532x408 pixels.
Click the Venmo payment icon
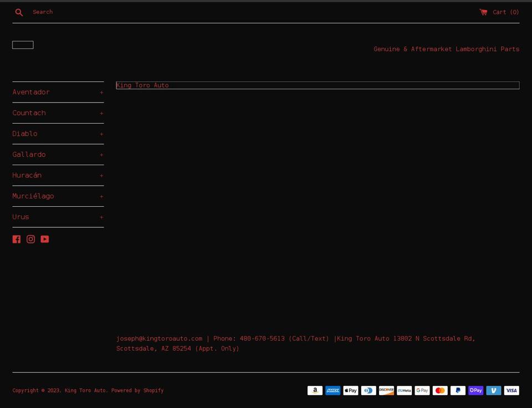click(x=494, y=390)
